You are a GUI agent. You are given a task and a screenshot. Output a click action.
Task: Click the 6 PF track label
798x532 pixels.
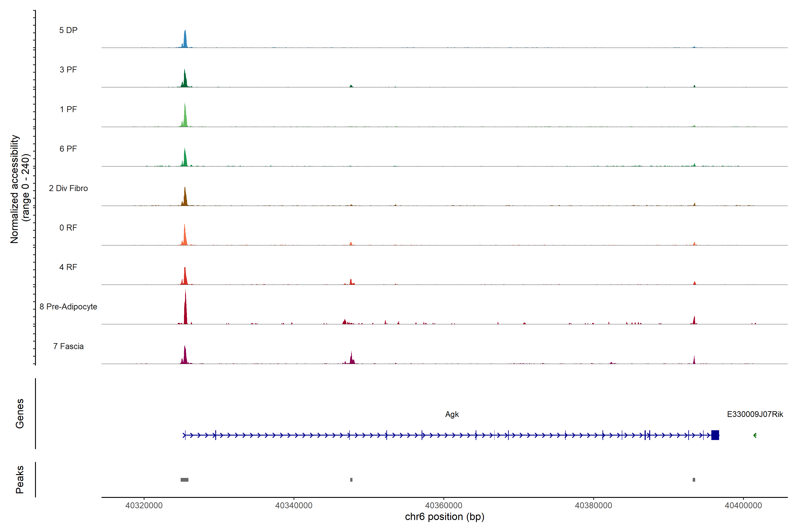(68, 149)
